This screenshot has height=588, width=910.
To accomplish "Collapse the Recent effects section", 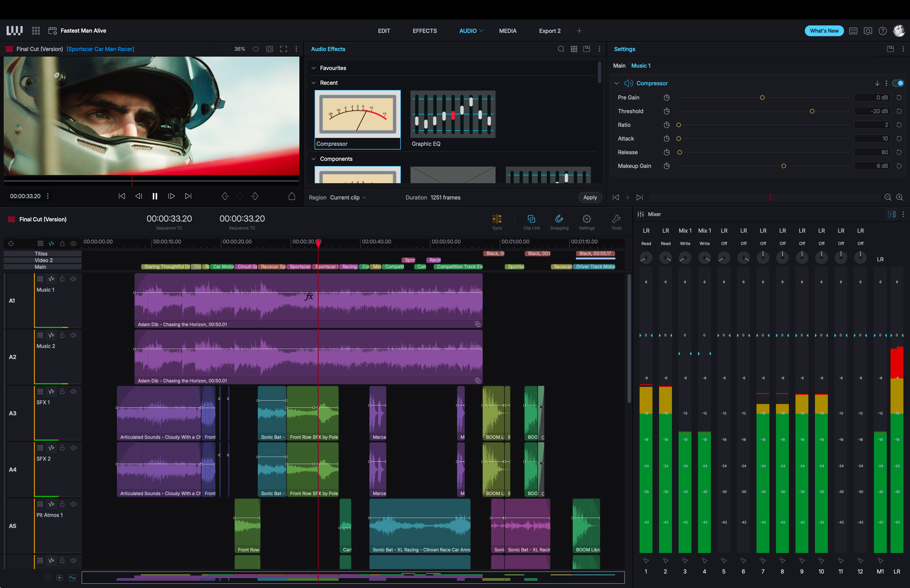I will point(314,83).
